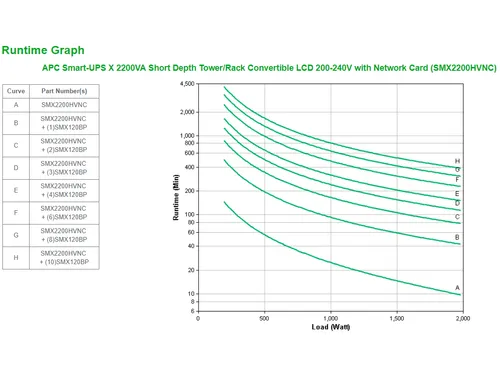Select curve letter G in the table
Viewport: 500px width, 375px height.
tap(16, 235)
